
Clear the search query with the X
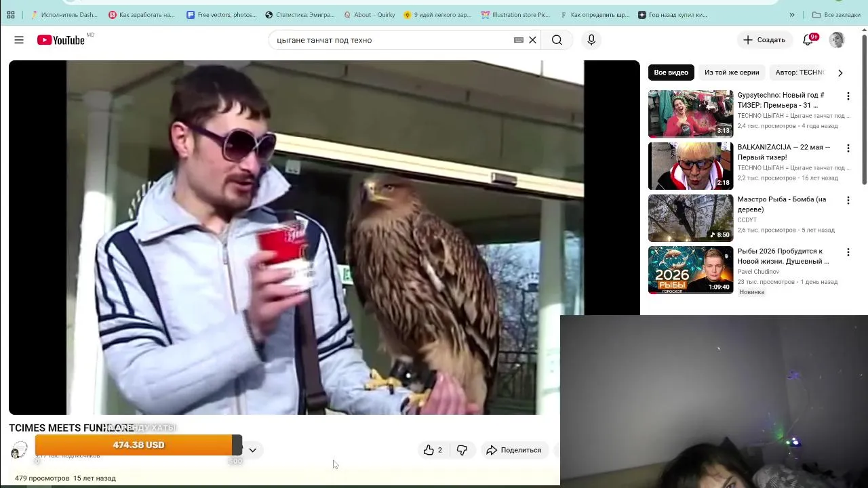coord(532,40)
